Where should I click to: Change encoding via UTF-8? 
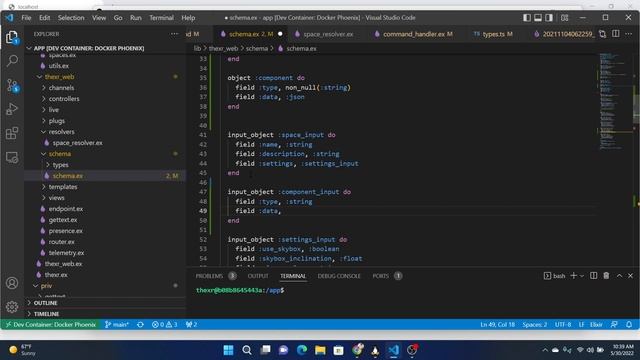click(563, 324)
